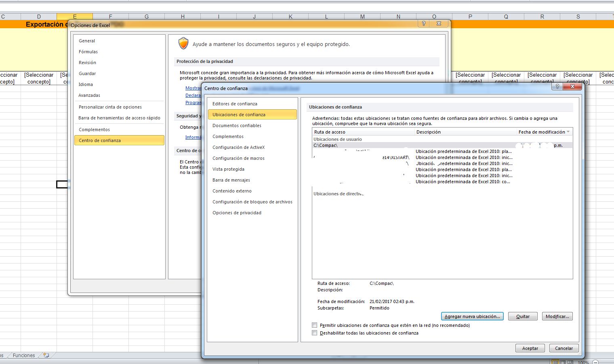614x364 pixels.
Task: Click the Quitar button
Action: 523,316
